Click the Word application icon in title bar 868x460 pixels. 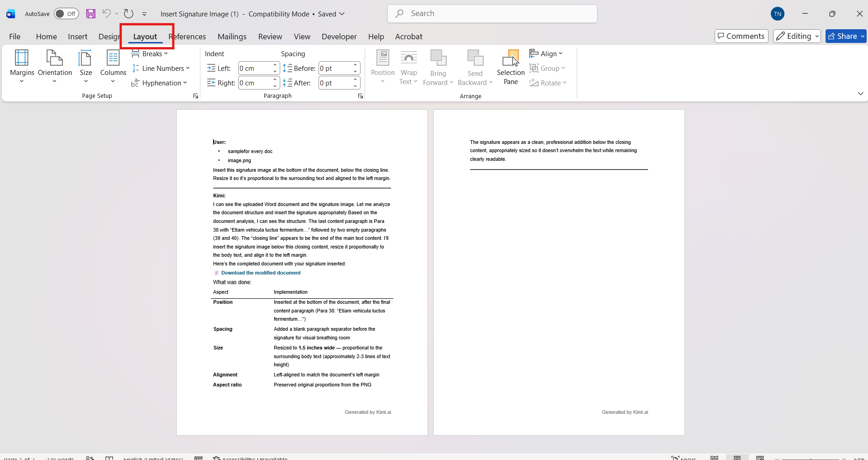10,14
